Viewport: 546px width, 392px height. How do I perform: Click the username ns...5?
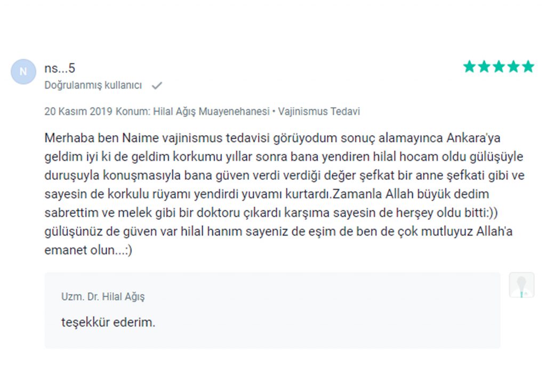(60, 68)
